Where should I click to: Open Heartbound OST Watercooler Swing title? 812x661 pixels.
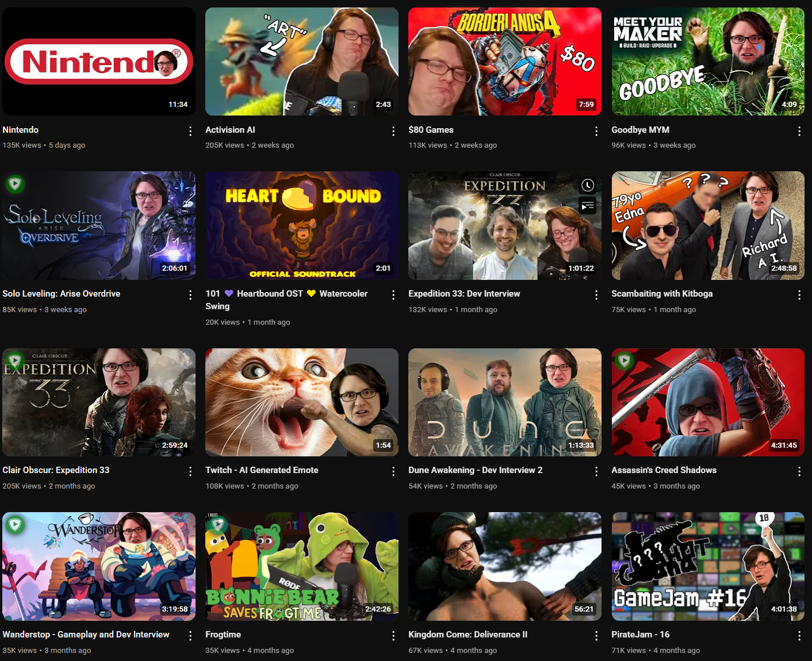[x=286, y=300]
